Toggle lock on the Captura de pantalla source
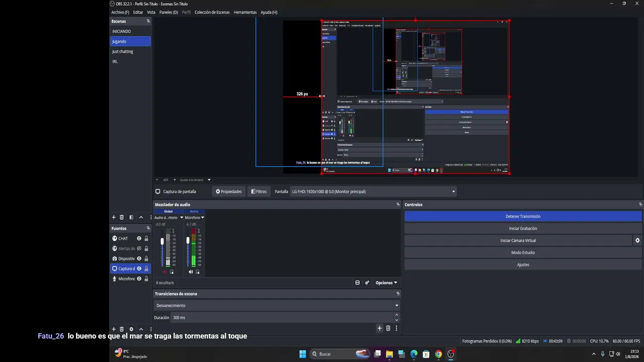Screen dimensions: 644x362 click(x=146, y=268)
